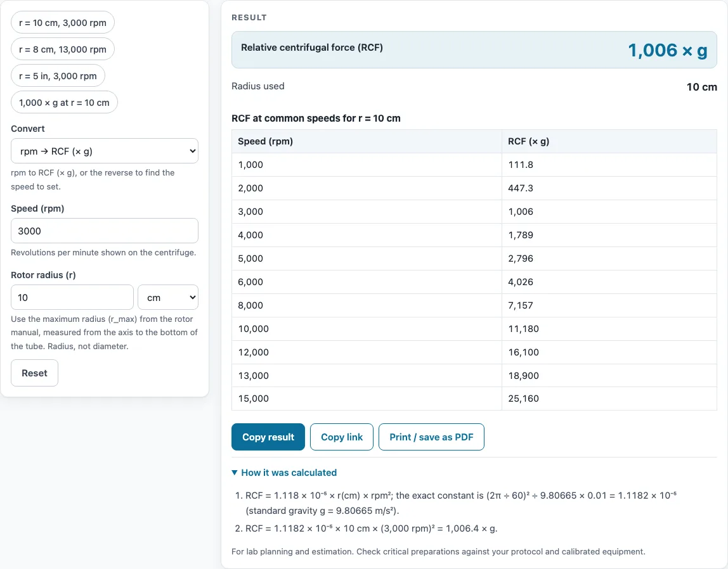Select the 6,000 rpm table cell
The height and width of the screenshot is (569, 728).
click(367, 282)
